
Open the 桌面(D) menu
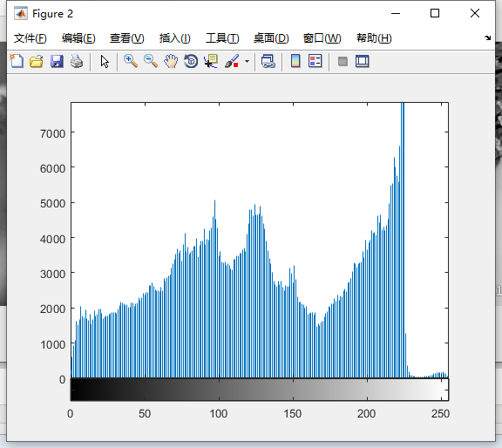click(271, 38)
